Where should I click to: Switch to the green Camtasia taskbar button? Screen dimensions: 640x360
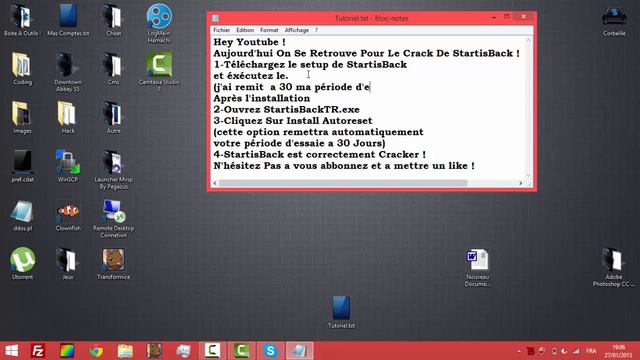pyautogui.click(x=241, y=351)
